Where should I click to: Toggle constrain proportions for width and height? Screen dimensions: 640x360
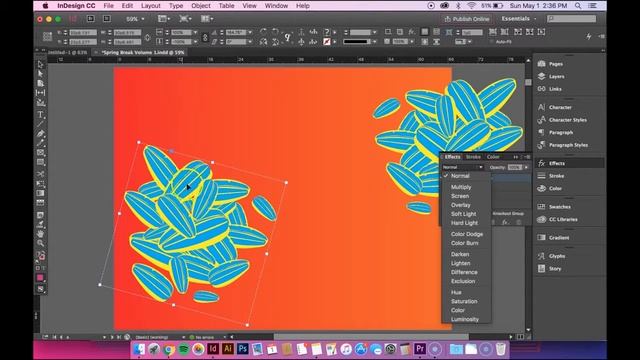click(147, 37)
